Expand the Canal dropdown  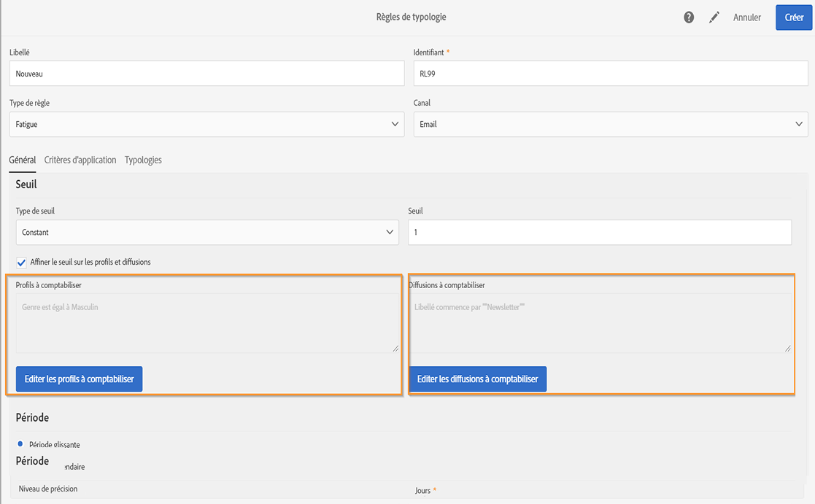610,125
